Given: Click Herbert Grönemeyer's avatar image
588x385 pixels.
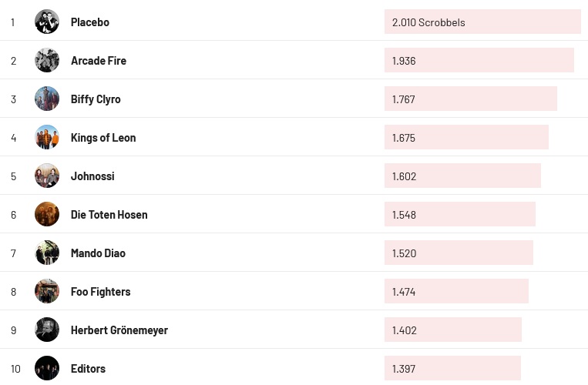Looking at the screenshot, I should click(47, 330).
